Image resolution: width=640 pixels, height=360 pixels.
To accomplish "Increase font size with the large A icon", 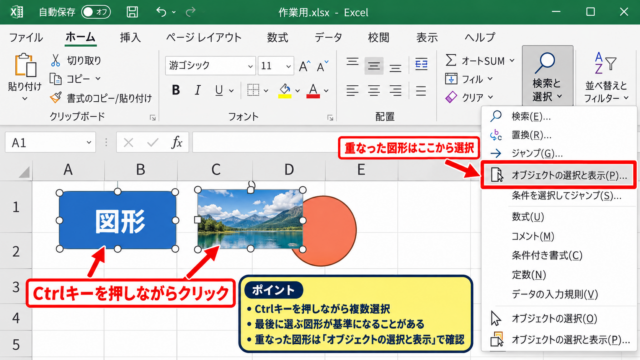I will tap(304, 66).
